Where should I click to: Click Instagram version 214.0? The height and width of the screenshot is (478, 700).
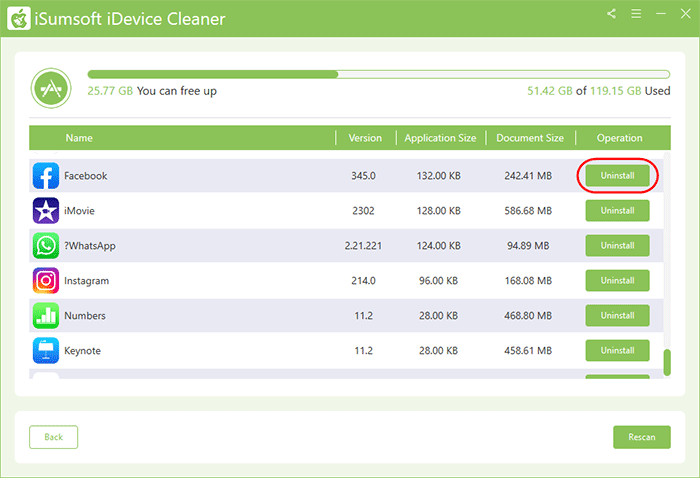(x=363, y=281)
